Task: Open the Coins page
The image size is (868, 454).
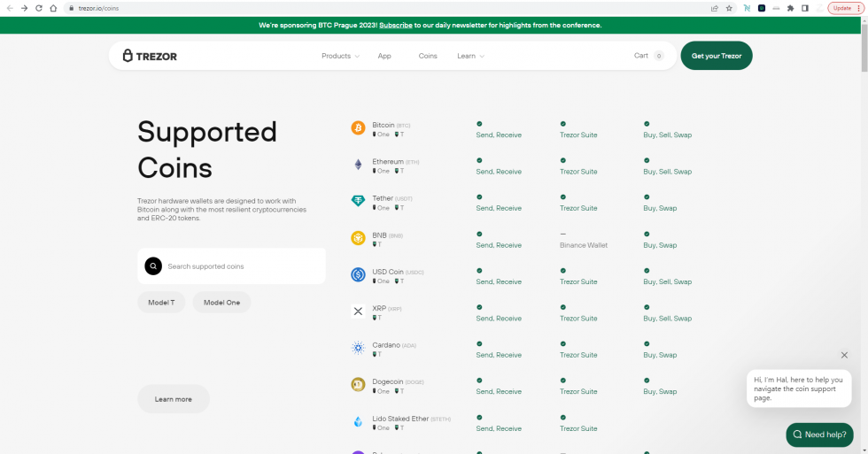Action: [428, 56]
